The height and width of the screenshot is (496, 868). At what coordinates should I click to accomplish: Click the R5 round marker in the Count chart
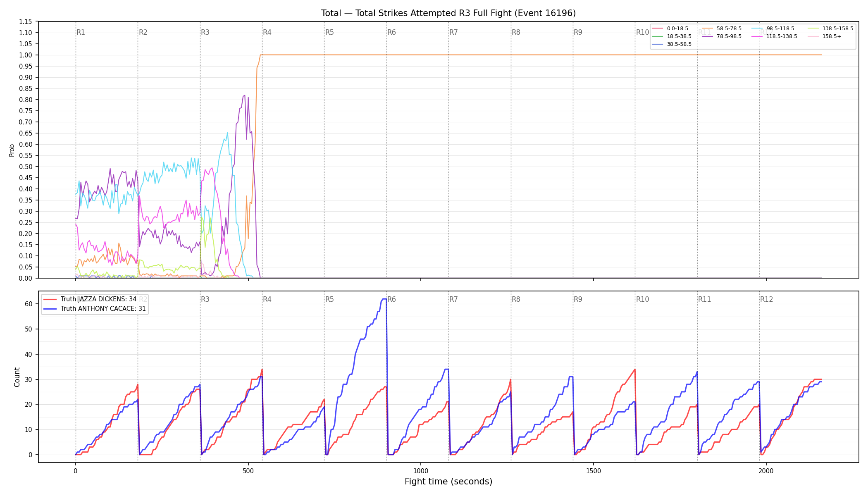click(x=329, y=299)
